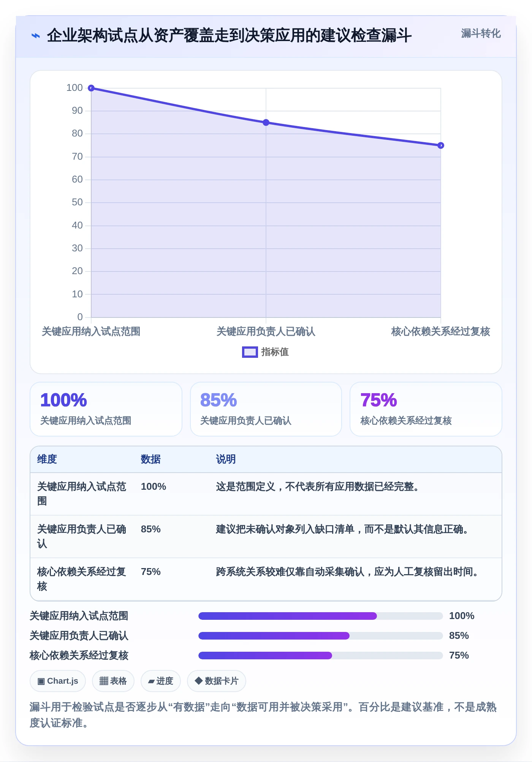Click the footer note about 漏斗用于检验试点

[263, 715]
